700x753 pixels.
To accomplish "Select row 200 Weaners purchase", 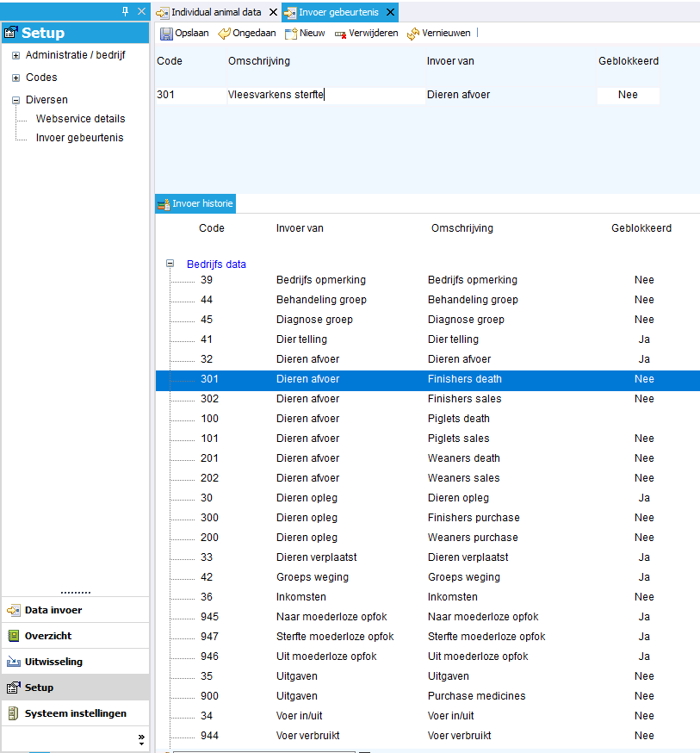I will pos(427,538).
